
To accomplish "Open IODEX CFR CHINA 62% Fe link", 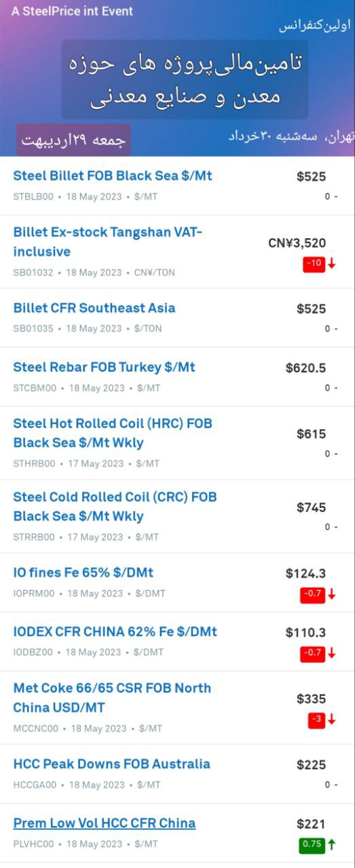I will (x=115, y=631).
